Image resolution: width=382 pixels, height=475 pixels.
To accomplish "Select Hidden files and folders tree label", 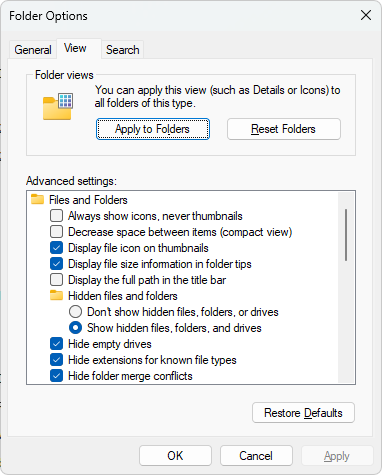I will tap(123, 296).
